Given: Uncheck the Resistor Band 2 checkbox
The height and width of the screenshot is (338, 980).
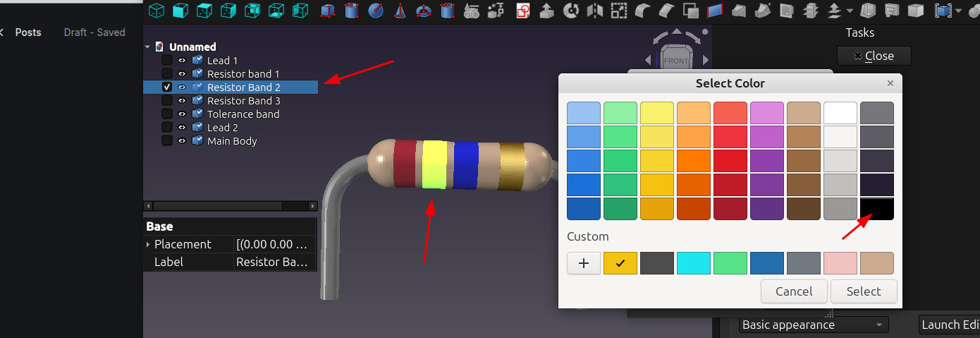Looking at the screenshot, I should pos(167,87).
